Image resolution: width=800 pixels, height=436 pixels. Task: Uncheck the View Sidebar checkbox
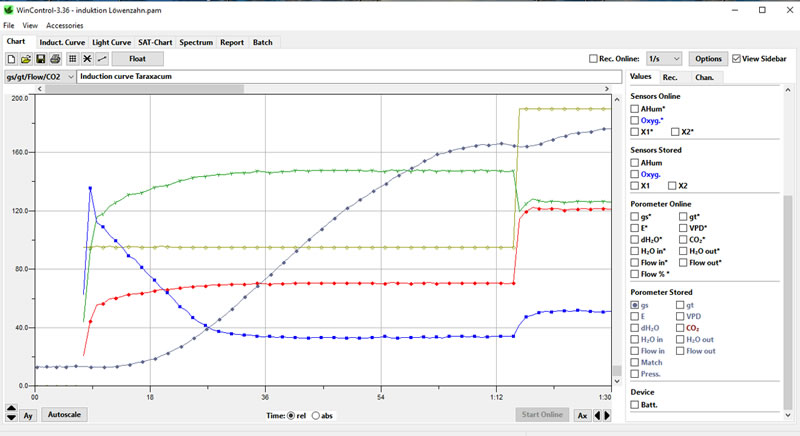[x=738, y=59]
